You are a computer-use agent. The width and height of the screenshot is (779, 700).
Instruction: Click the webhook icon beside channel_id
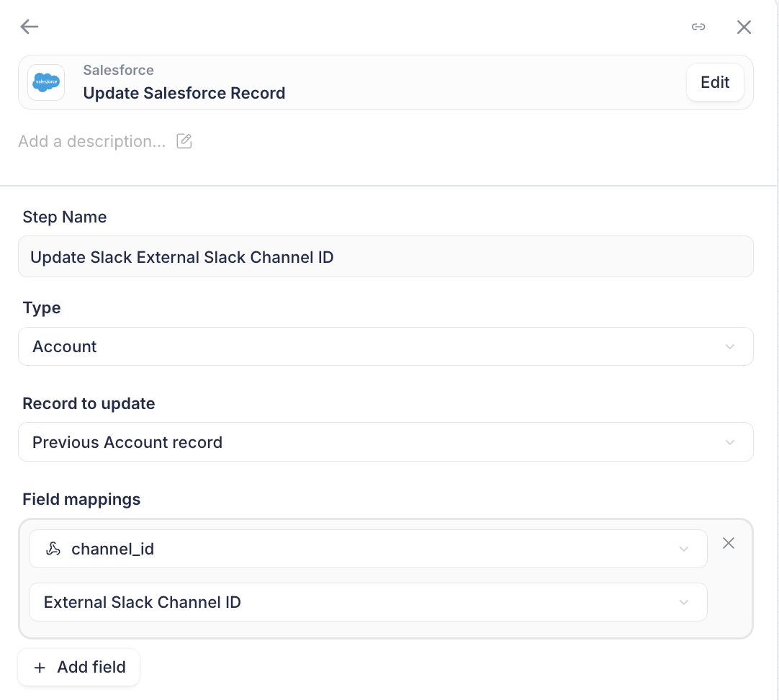click(53, 549)
